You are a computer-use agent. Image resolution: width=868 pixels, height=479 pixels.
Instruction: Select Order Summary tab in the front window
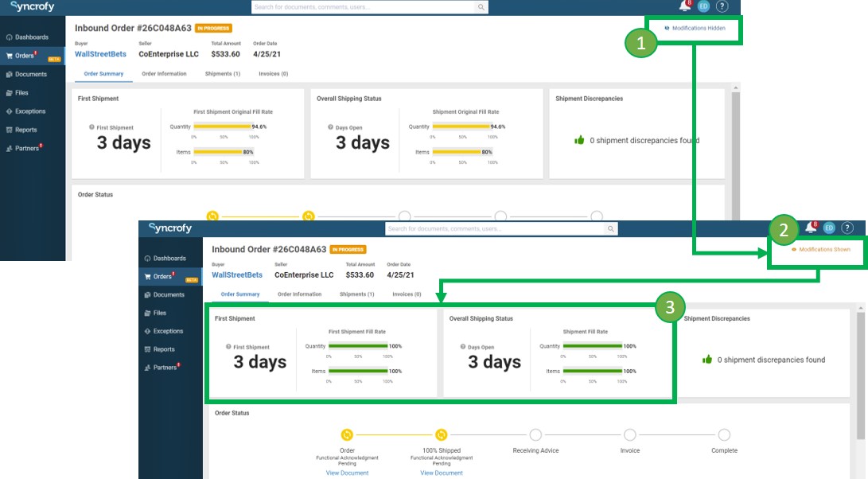[x=240, y=294]
